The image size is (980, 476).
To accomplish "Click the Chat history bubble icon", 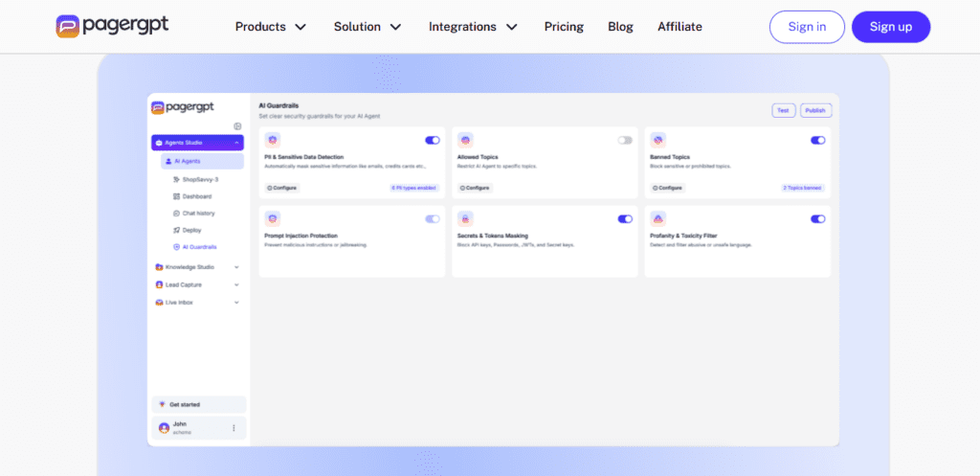I will [176, 214].
